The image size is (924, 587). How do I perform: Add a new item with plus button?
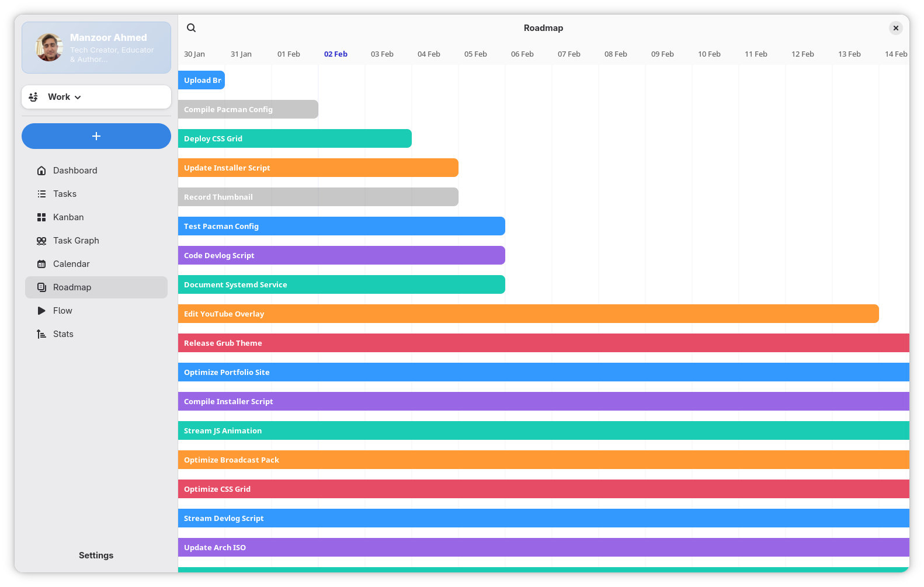96,136
